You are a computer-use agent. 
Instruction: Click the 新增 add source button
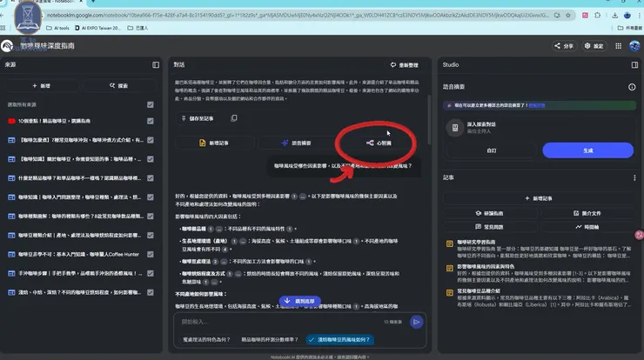42,86
